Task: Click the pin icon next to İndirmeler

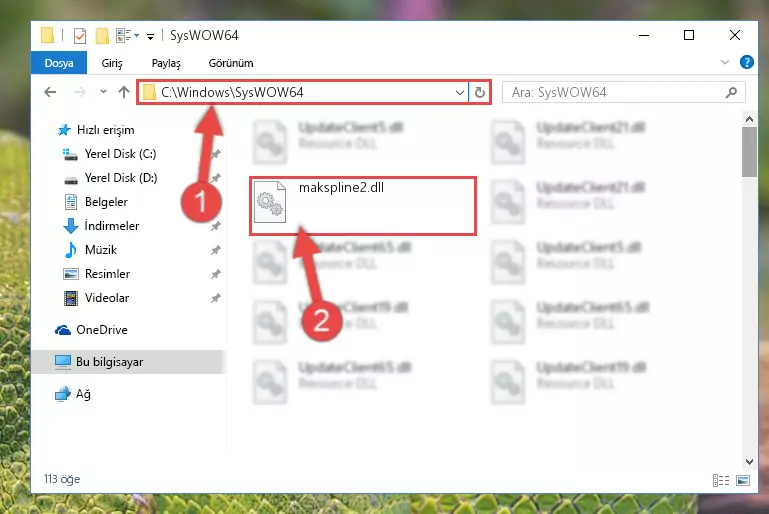Action: pos(215,226)
